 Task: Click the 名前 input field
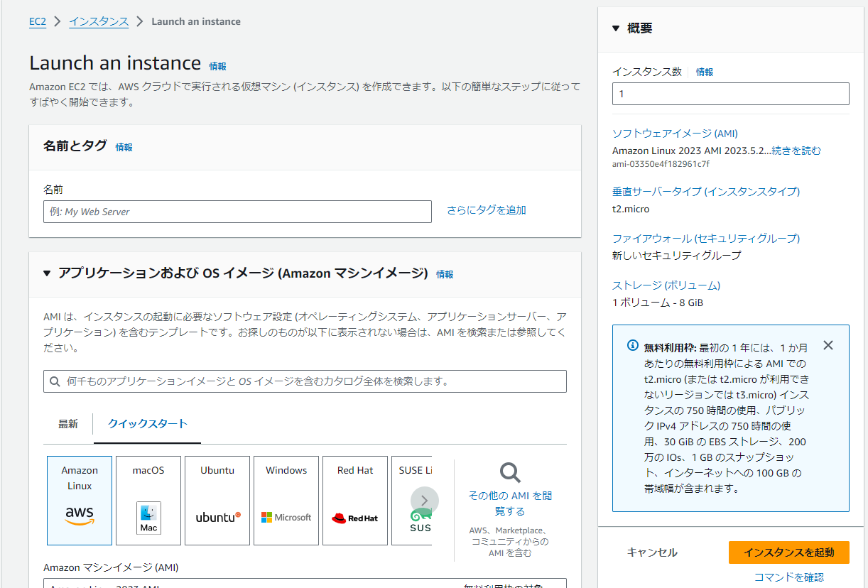click(x=237, y=211)
